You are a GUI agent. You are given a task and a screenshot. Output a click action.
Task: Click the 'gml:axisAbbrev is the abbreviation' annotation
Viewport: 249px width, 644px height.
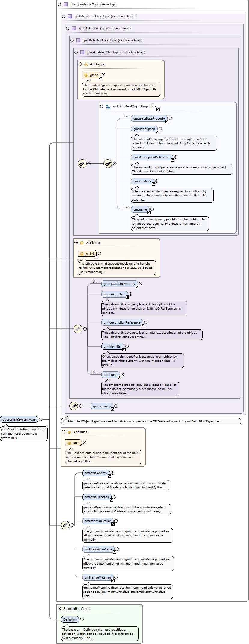point(126,485)
